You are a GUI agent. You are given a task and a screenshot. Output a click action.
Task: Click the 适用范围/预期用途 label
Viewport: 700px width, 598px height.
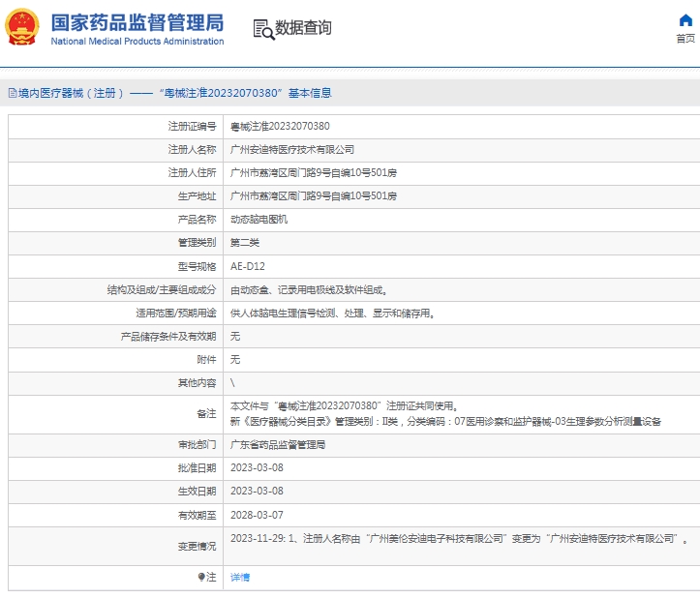click(176, 314)
